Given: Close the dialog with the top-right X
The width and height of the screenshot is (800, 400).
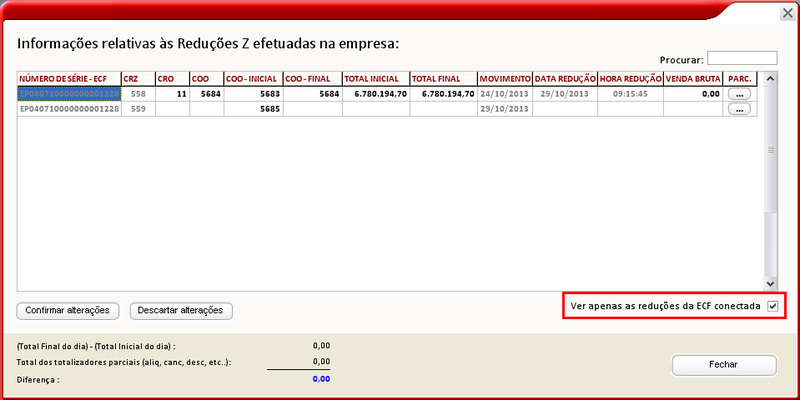Looking at the screenshot, I should (x=783, y=11).
